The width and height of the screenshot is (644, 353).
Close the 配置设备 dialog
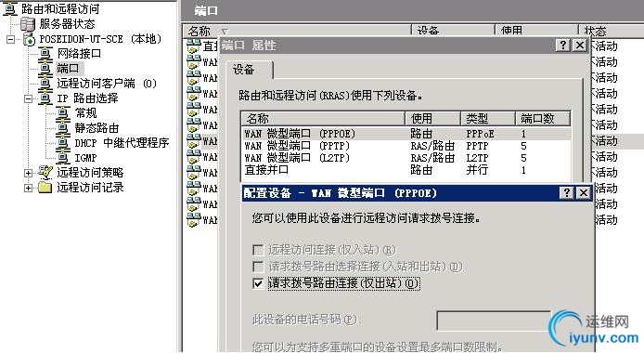[583, 192]
